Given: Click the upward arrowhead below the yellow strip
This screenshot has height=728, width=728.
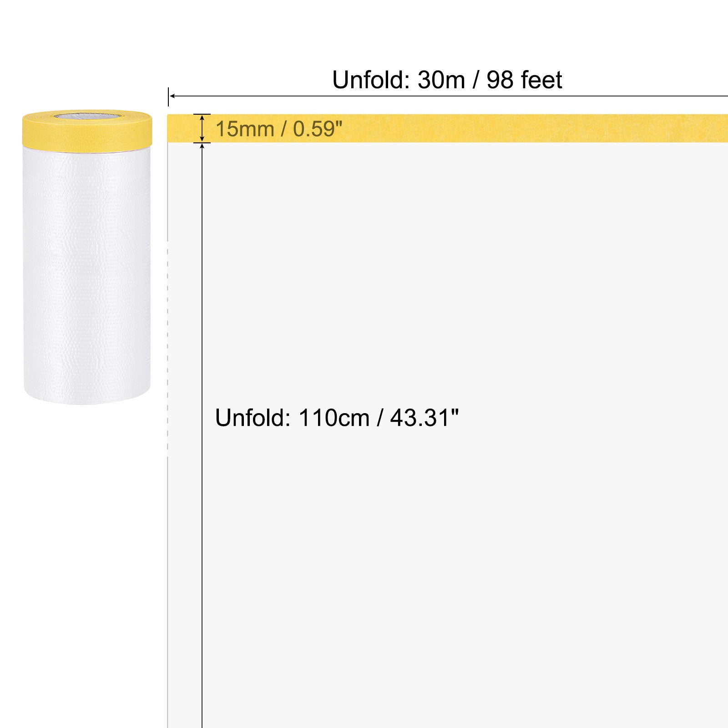Looking at the screenshot, I should (x=202, y=146).
